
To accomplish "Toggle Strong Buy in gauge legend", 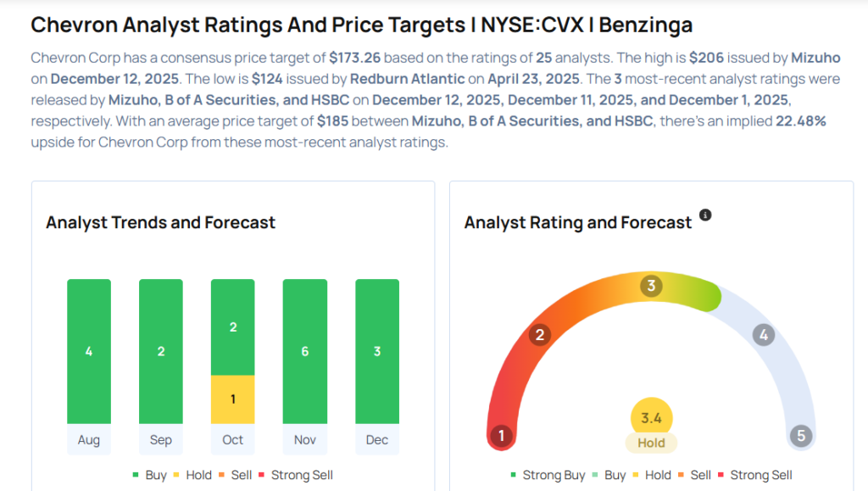I will (548, 475).
